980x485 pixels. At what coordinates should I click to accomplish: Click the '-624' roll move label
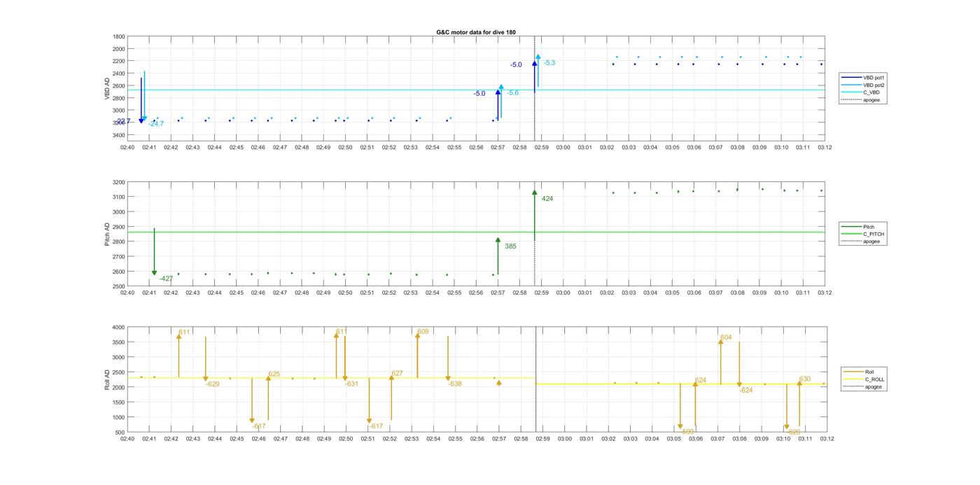click(x=746, y=391)
